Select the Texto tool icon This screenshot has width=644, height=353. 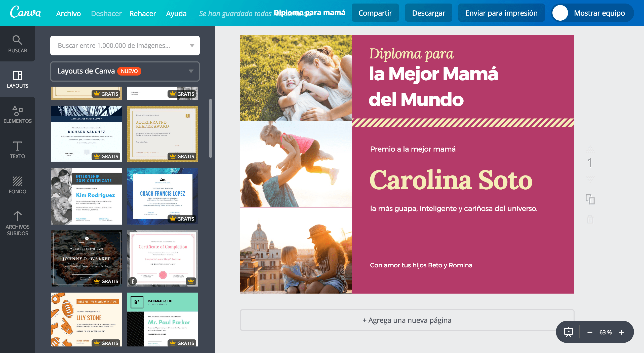[x=17, y=146]
